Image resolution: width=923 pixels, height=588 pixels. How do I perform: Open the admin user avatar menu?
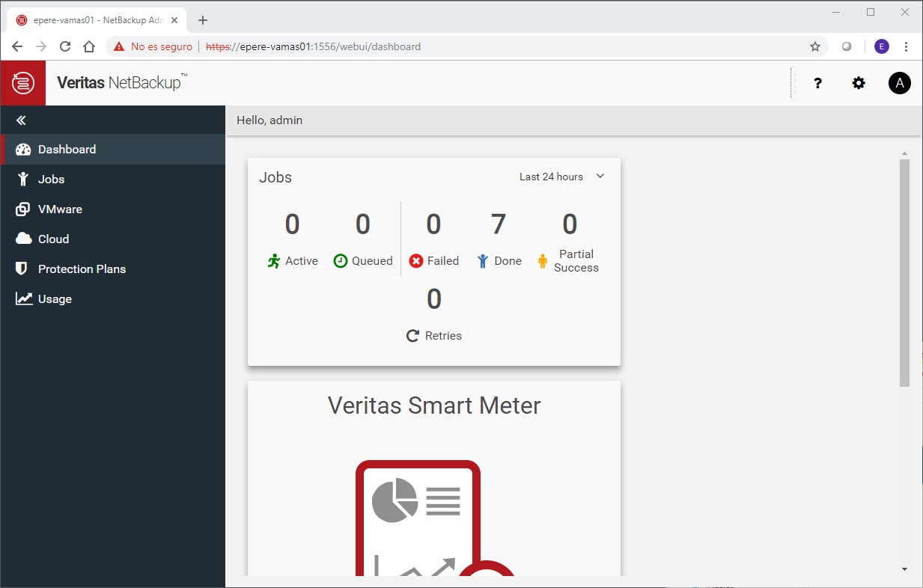[x=899, y=83]
